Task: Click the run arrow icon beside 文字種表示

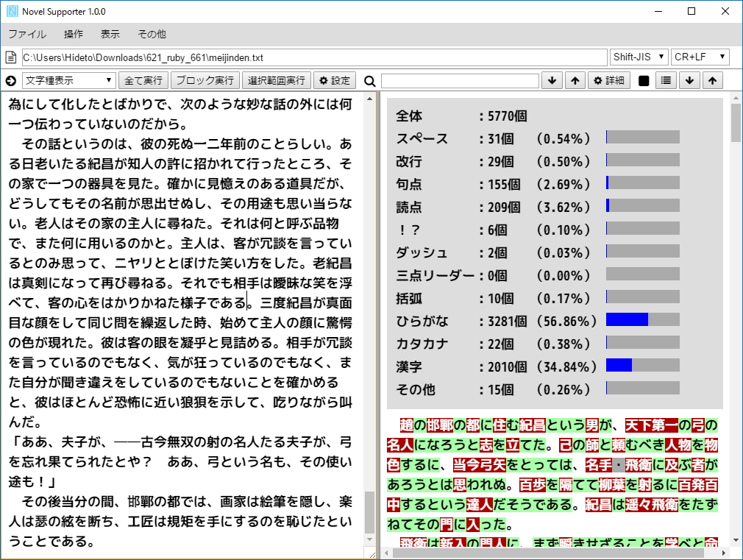Action: click(10, 81)
